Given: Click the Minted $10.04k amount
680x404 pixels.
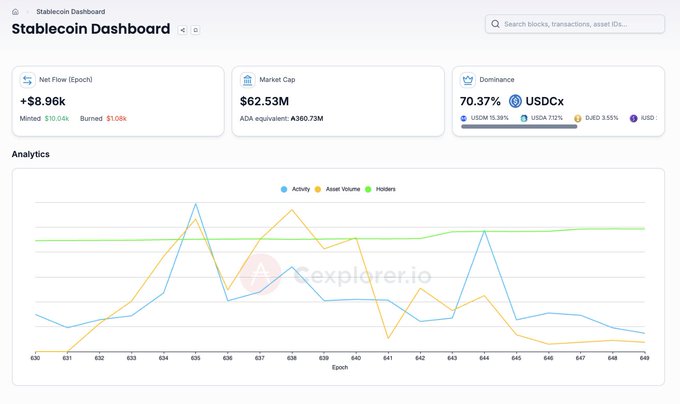Looking at the screenshot, I should (57, 118).
